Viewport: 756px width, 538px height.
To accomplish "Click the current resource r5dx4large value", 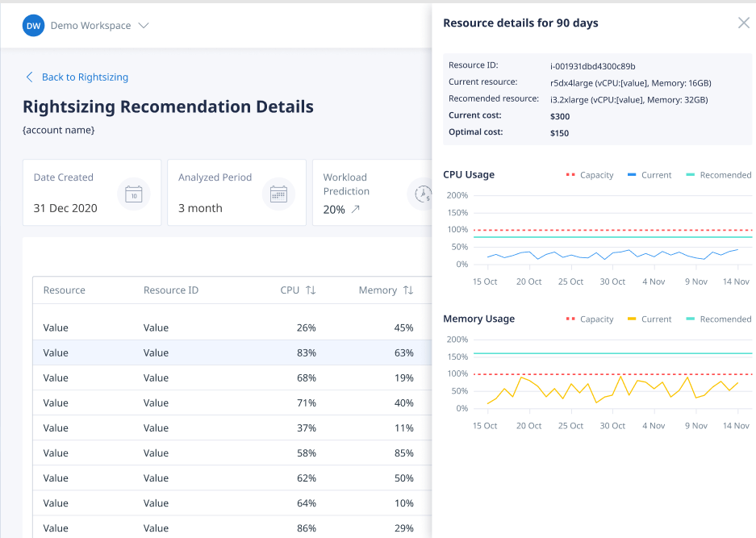I will tap(631, 83).
